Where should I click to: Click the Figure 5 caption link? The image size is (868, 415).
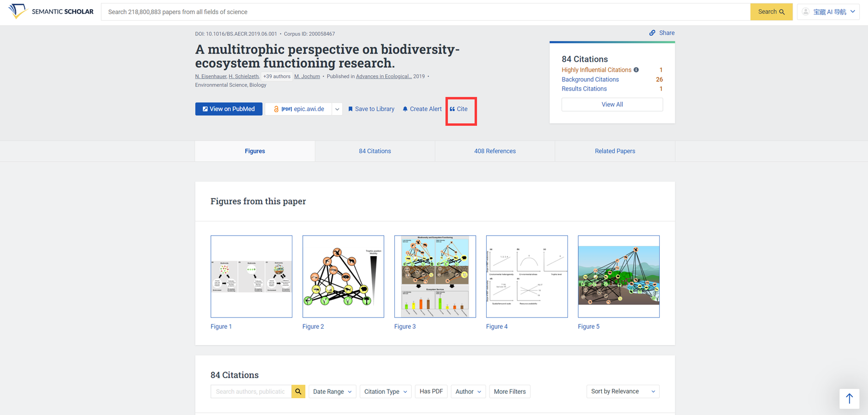[x=589, y=327]
